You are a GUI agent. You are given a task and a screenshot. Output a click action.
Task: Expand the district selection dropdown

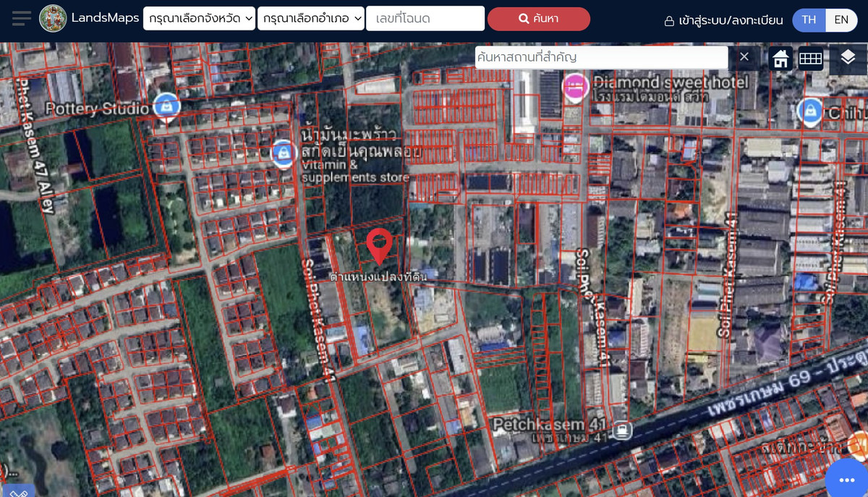(x=311, y=19)
